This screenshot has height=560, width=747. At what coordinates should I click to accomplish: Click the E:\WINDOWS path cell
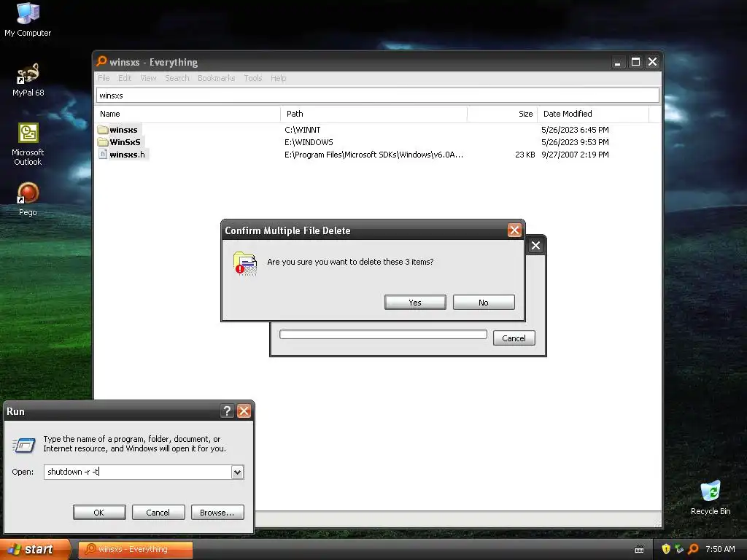(309, 142)
